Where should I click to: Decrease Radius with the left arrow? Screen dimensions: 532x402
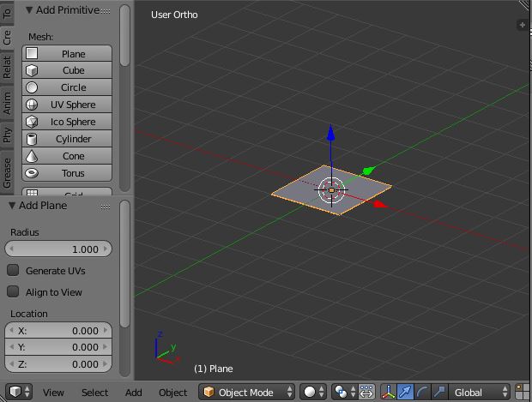click(x=11, y=249)
